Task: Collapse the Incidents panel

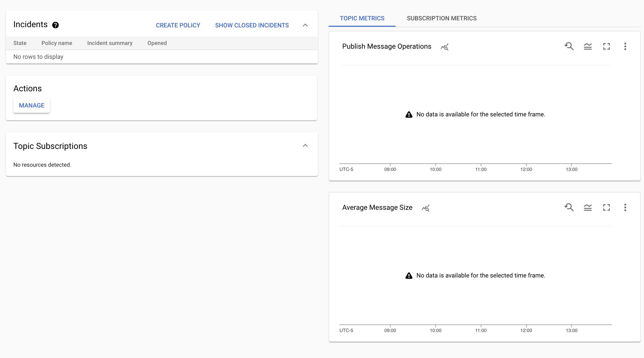Action: click(x=305, y=25)
